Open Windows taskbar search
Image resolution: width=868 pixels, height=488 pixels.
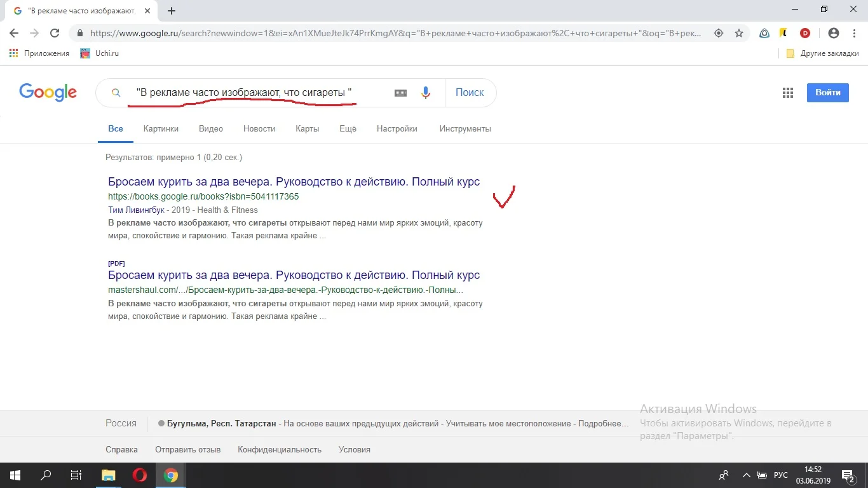point(45,475)
